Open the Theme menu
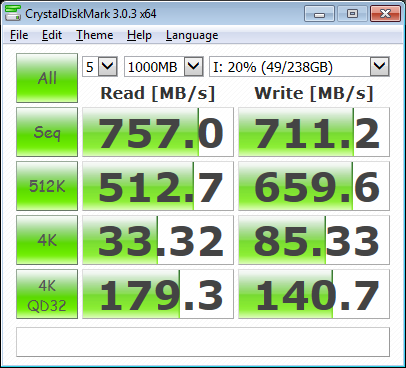Image resolution: width=406 pixels, height=368 pixels. 94,35
